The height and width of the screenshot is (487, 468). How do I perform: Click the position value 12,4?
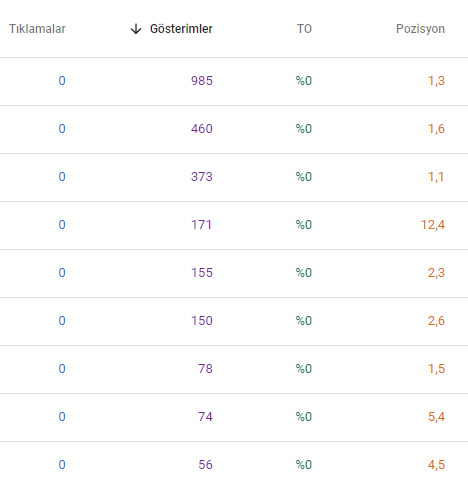(x=433, y=225)
